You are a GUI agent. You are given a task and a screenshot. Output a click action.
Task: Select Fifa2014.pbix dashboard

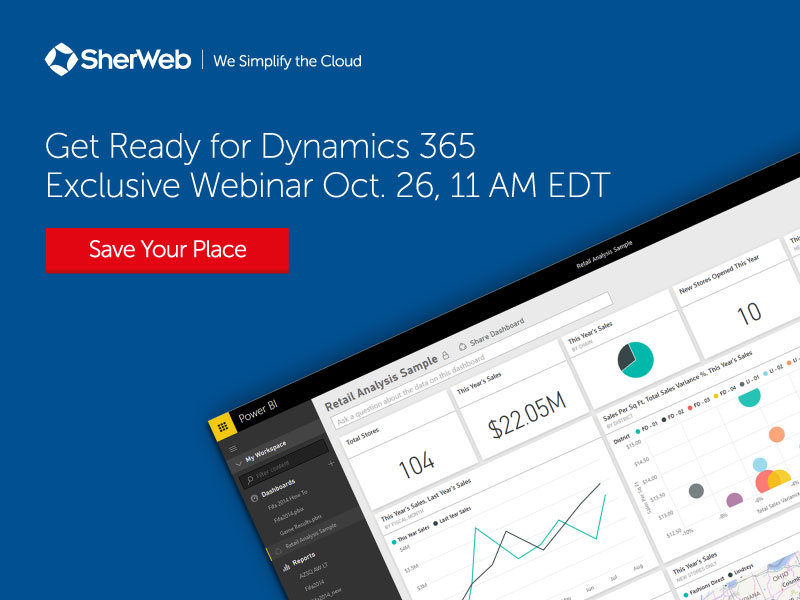291,513
